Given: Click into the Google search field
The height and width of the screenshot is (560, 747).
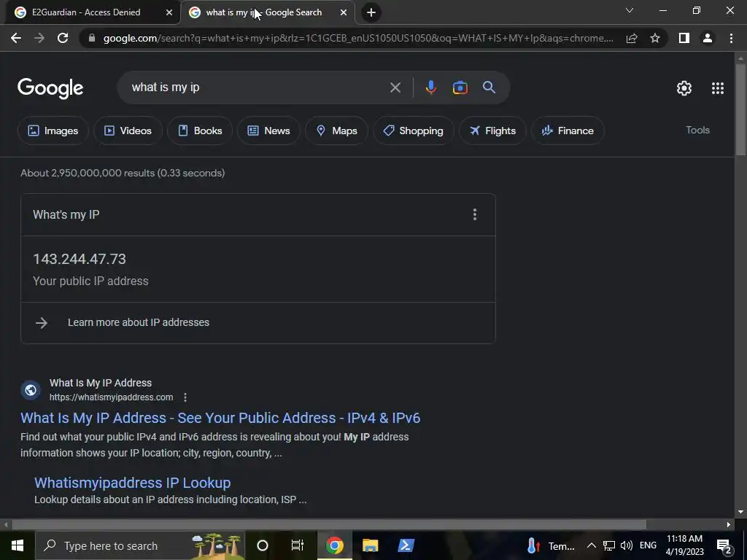Looking at the screenshot, I should pyautogui.click(x=258, y=87).
